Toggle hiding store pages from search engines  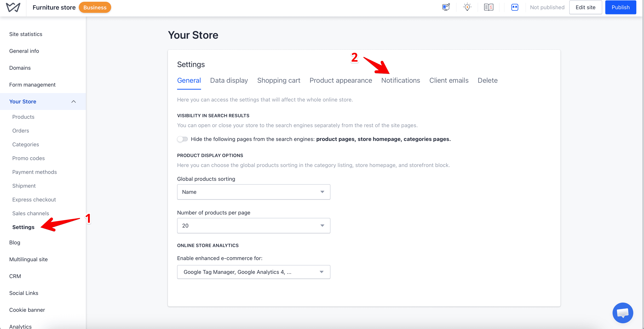182,139
